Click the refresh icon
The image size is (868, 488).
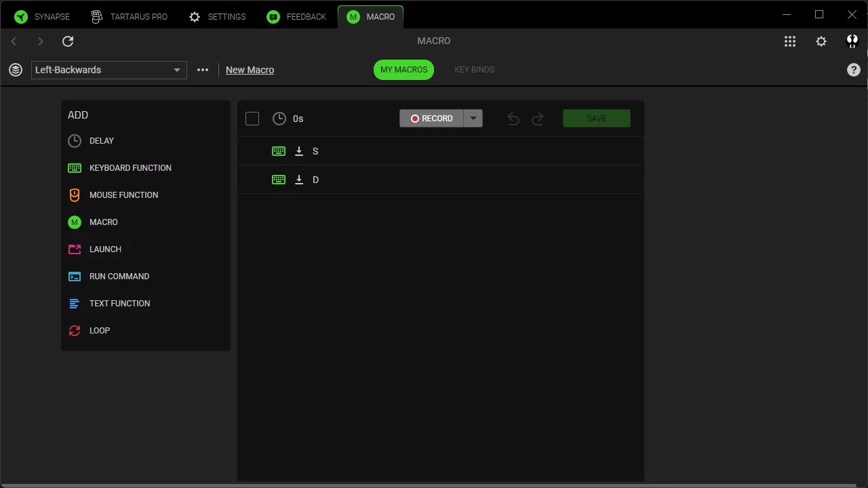coord(68,41)
